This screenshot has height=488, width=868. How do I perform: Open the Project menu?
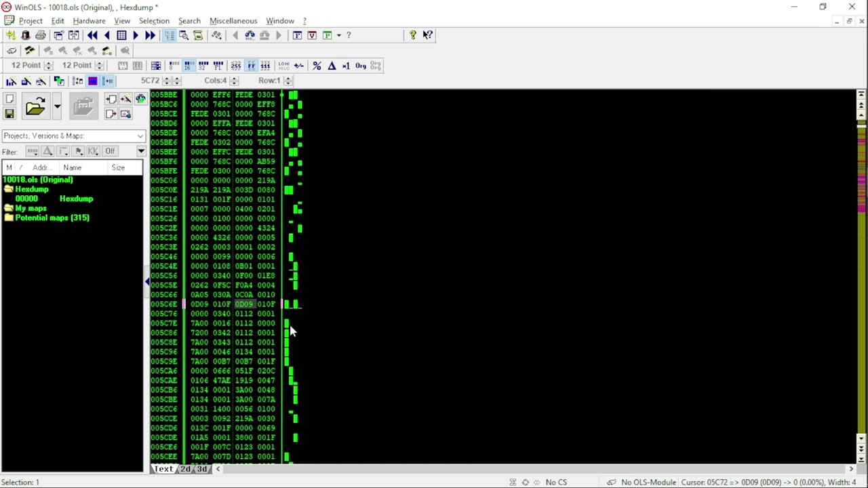(31, 21)
